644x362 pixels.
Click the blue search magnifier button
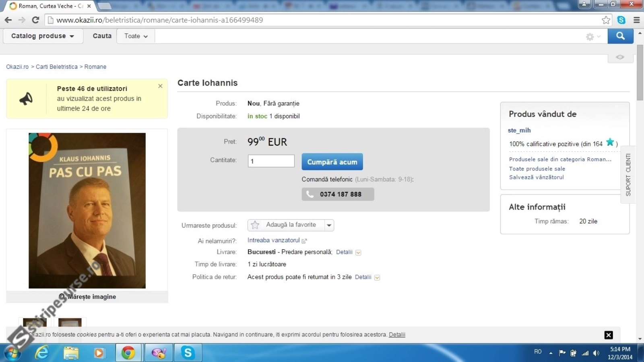coord(620,36)
